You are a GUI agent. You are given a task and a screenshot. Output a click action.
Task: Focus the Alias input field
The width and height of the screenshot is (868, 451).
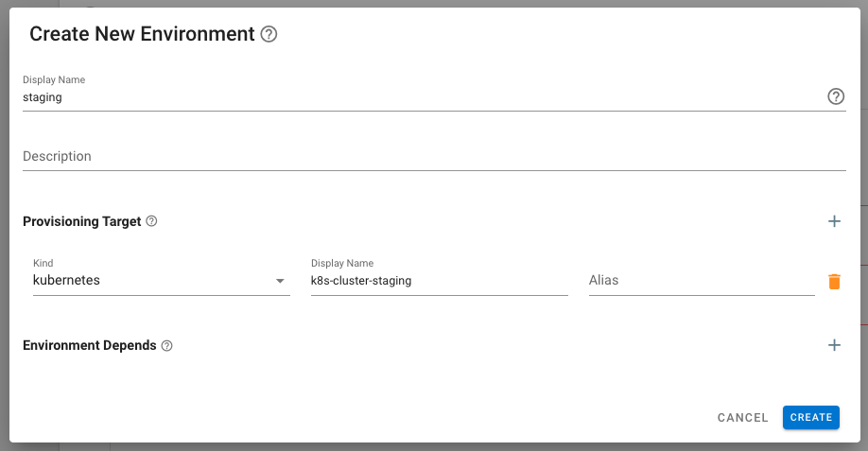point(701,281)
